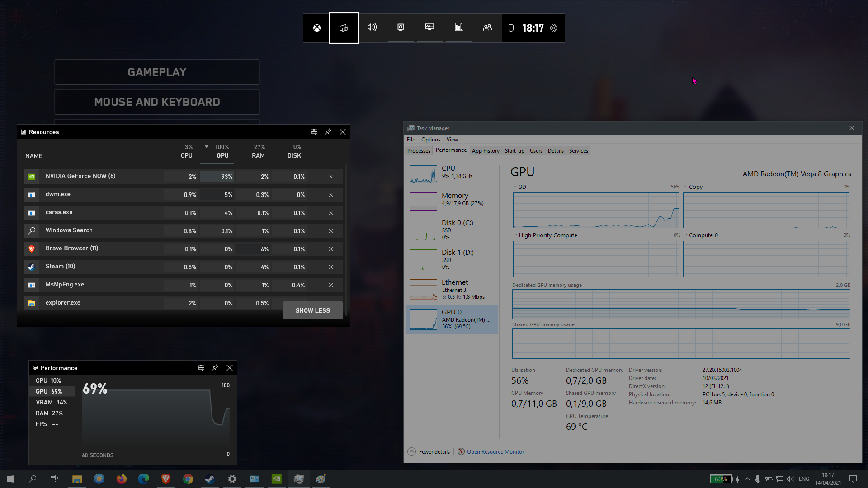This screenshot has height=488, width=868.
Task: Open Windows Start menu
Action: [11, 479]
